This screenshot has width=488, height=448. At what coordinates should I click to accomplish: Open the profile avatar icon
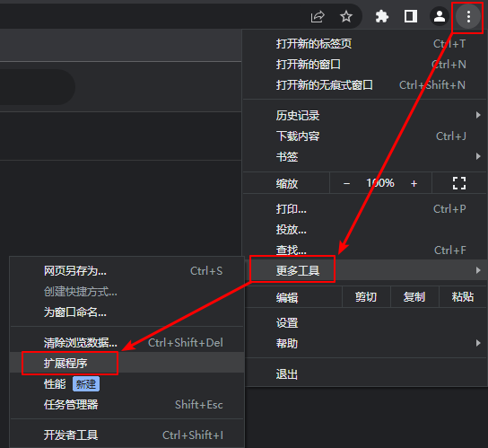click(440, 16)
